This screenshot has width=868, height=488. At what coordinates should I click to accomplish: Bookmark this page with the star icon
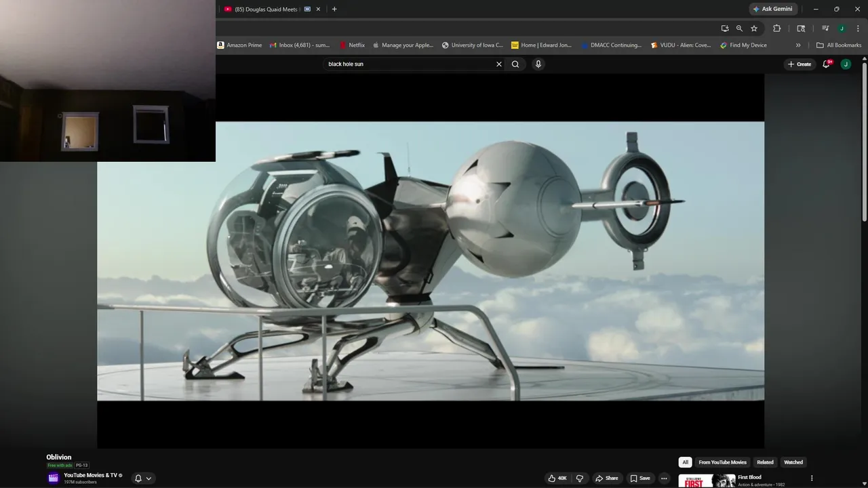[754, 28]
